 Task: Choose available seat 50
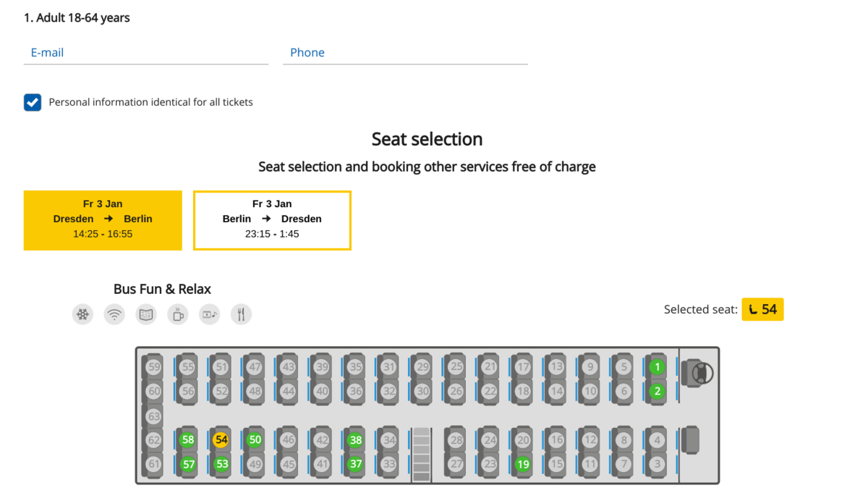pos(255,439)
